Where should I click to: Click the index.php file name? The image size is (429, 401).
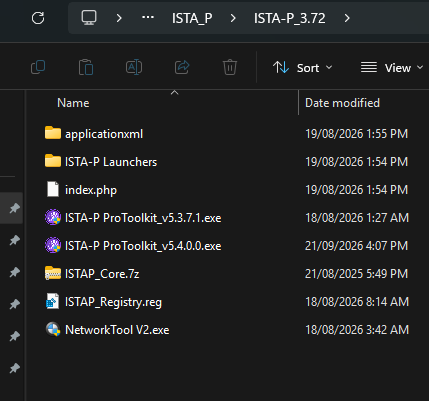coord(91,190)
